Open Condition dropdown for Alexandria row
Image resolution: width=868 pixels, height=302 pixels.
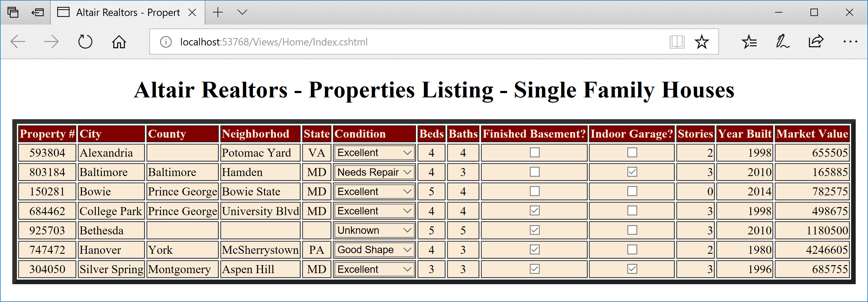[x=374, y=153]
